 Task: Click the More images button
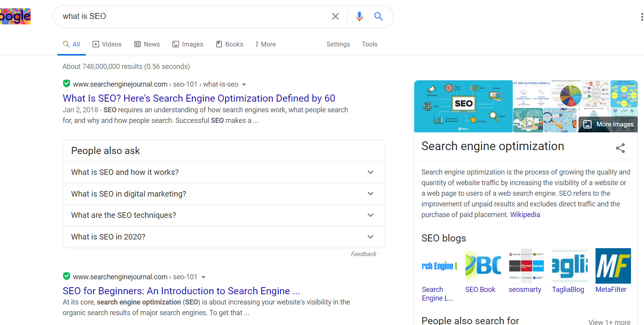coord(608,124)
